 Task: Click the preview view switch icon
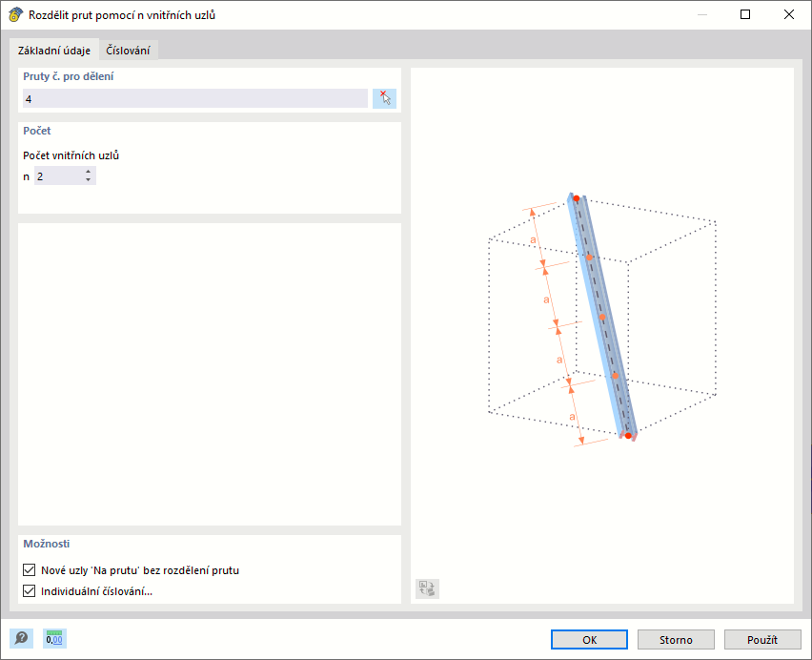pyautogui.click(x=427, y=588)
